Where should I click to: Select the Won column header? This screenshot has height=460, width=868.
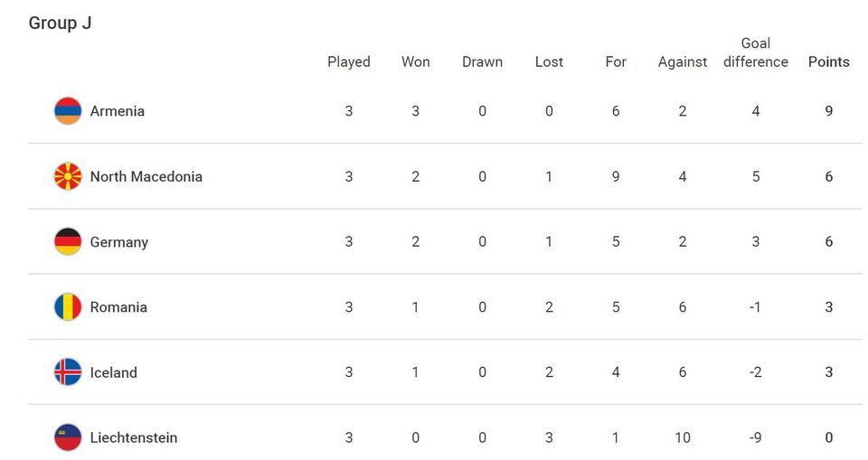coord(416,62)
